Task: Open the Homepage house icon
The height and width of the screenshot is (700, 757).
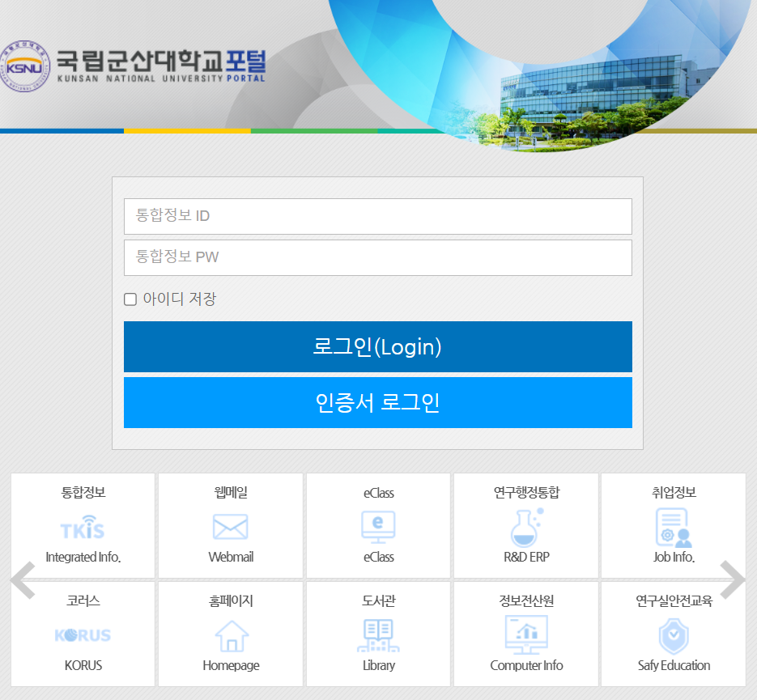Action: point(232,636)
